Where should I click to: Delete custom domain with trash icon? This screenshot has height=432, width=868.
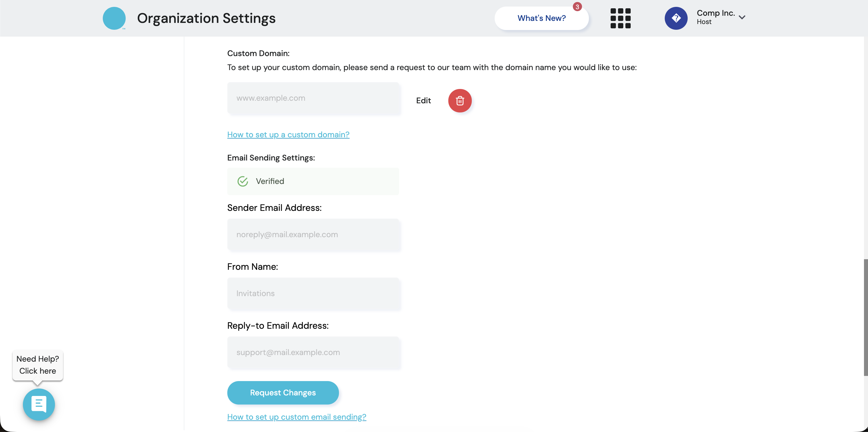click(459, 101)
